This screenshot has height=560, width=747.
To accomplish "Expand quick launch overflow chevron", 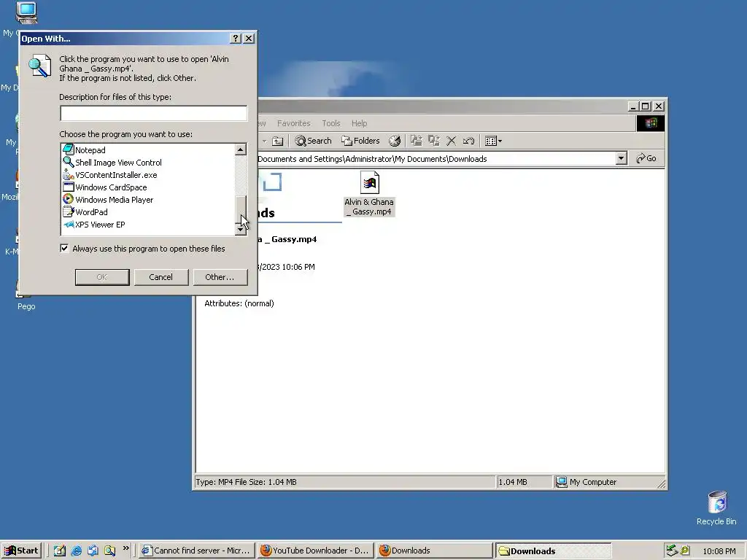I will [x=125, y=548].
